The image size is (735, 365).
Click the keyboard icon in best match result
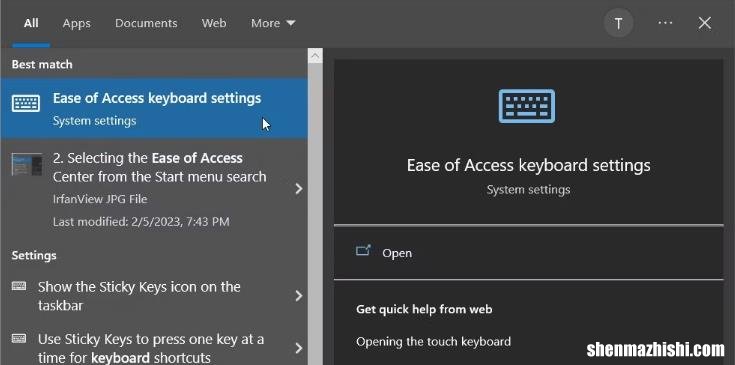point(26,103)
